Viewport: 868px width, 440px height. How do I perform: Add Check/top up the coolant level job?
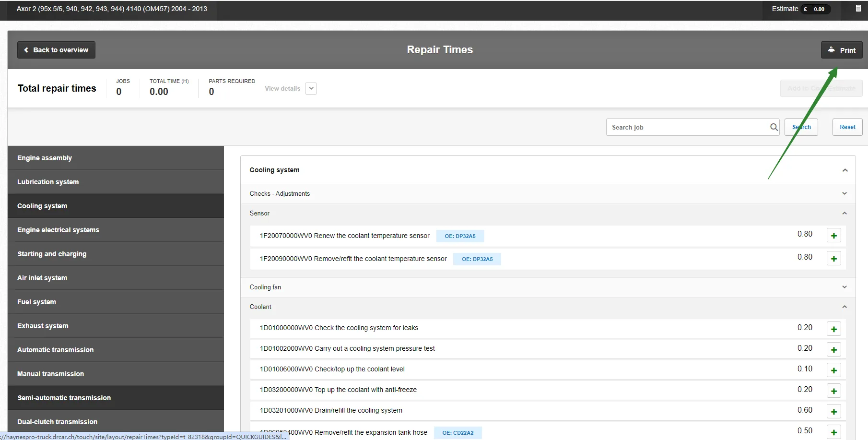[834, 370]
